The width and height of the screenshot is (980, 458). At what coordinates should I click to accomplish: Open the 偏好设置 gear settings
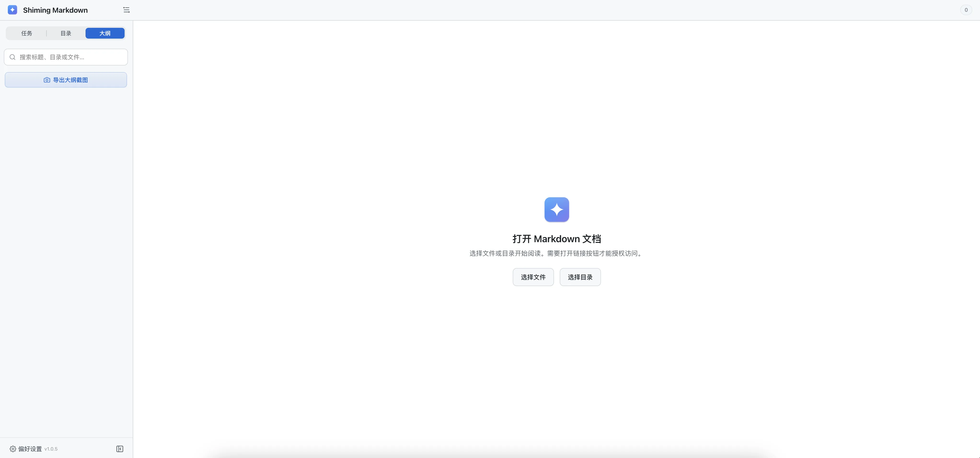click(25, 449)
